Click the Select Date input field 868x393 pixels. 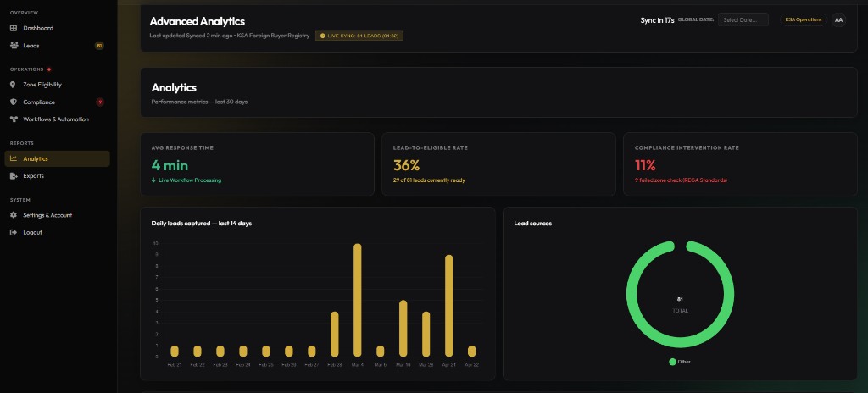coord(743,20)
